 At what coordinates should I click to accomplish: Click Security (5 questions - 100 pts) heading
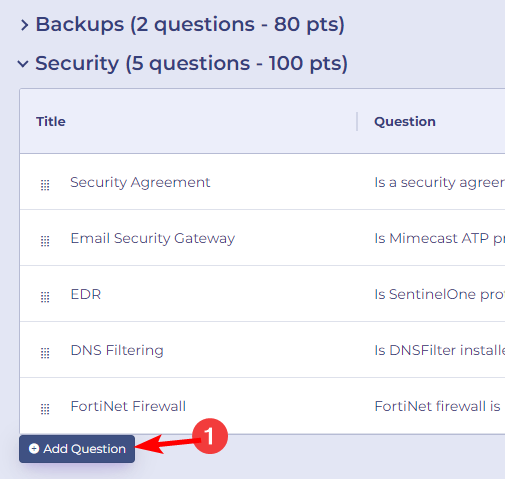pos(191,63)
